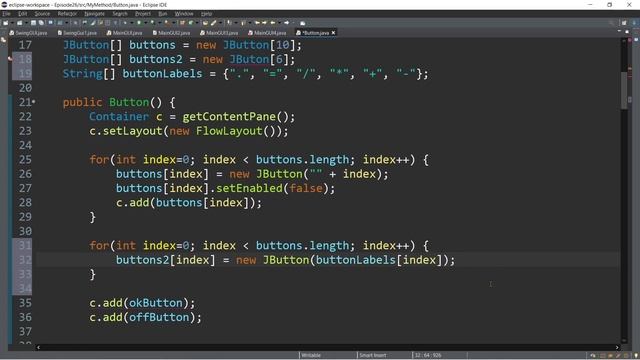Click the misspelled 'JButon' on line 18

pyautogui.click(x=249, y=60)
